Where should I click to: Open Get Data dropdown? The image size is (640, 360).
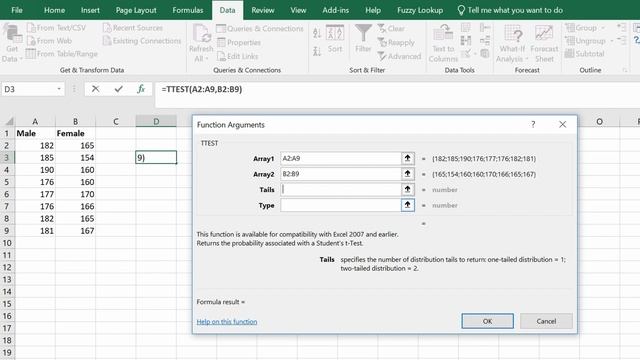[x=11, y=43]
